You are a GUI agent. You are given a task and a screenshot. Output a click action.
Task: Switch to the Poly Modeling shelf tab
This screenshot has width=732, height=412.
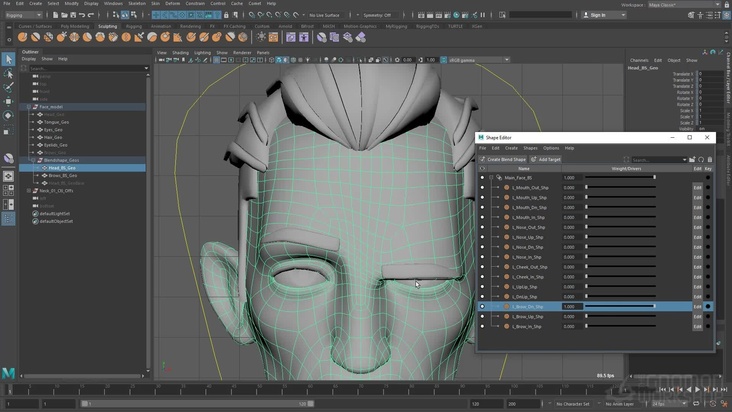[74, 27]
